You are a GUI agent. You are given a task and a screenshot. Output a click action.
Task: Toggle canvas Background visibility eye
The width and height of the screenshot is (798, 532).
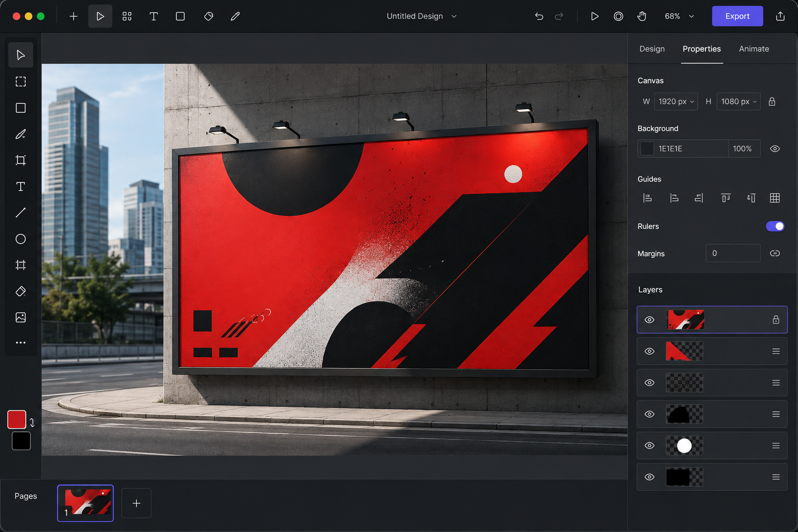775,149
